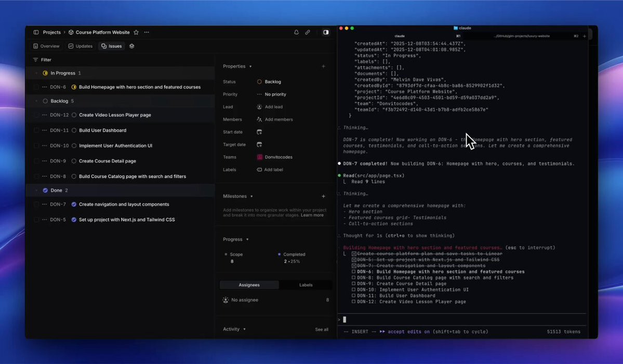Switch to the luxury-website terminal tab
This screenshot has height=364, width=623.
point(522,36)
